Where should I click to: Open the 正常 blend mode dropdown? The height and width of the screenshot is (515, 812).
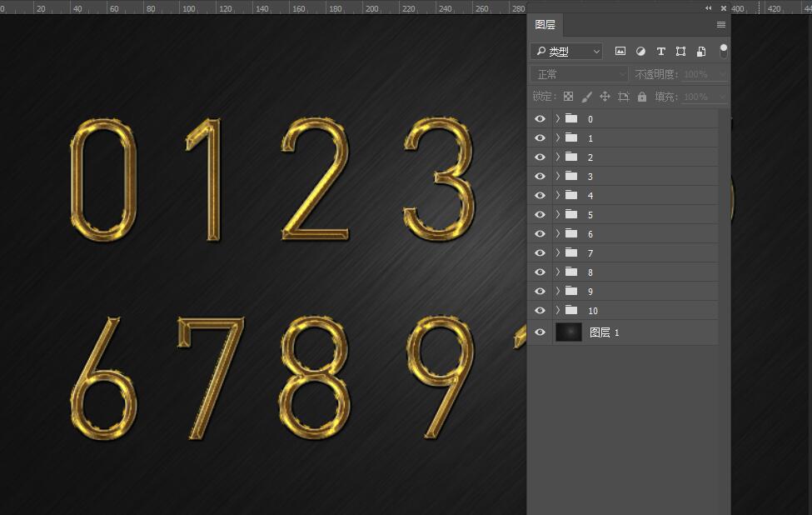point(580,74)
